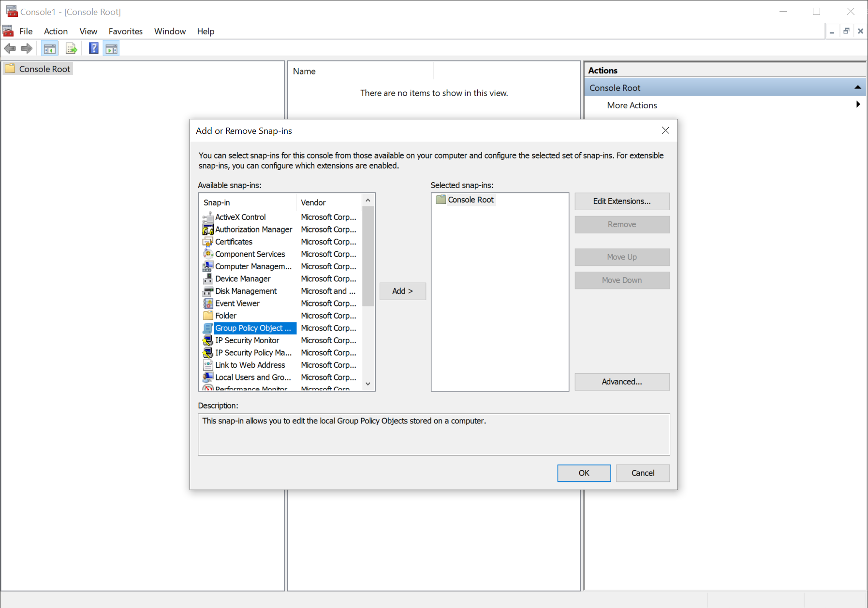
Task: Select the Authorization Manager snap-in icon
Action: [x=208, y=230]
